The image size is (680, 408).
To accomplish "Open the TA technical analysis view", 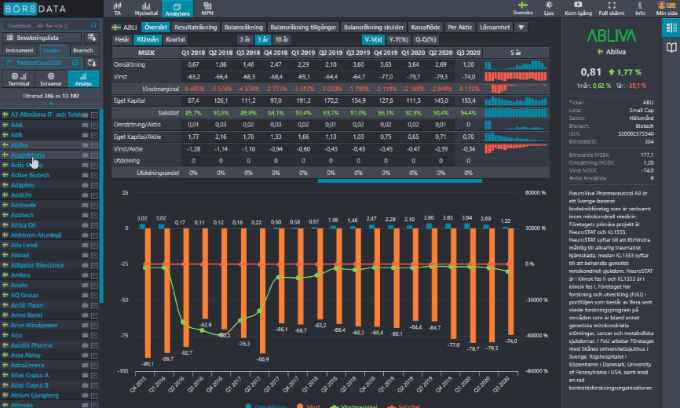I will tap(117, 8).
